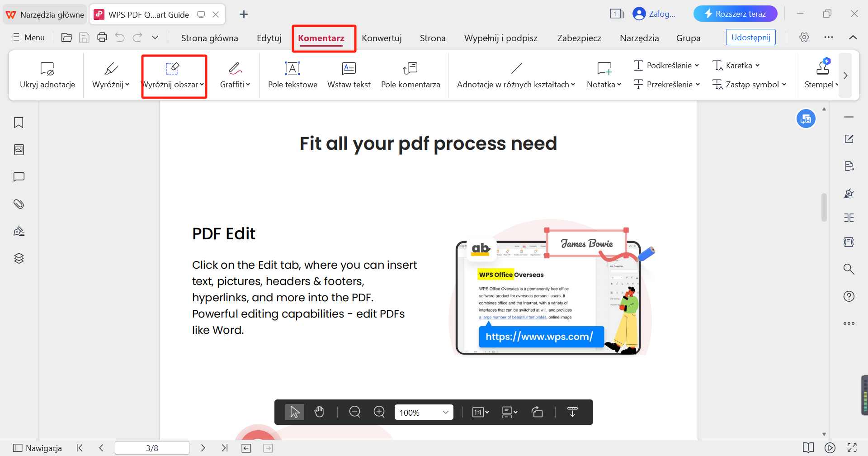
Task: Insert a Pole tekstowe text box
Action: [x=292, y=75]
